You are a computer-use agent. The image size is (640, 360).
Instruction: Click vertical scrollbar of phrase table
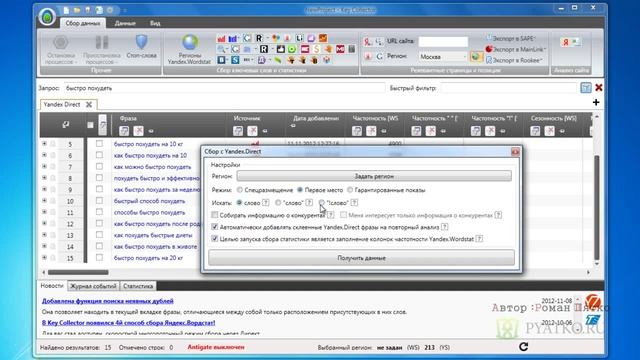click(596, 207)
